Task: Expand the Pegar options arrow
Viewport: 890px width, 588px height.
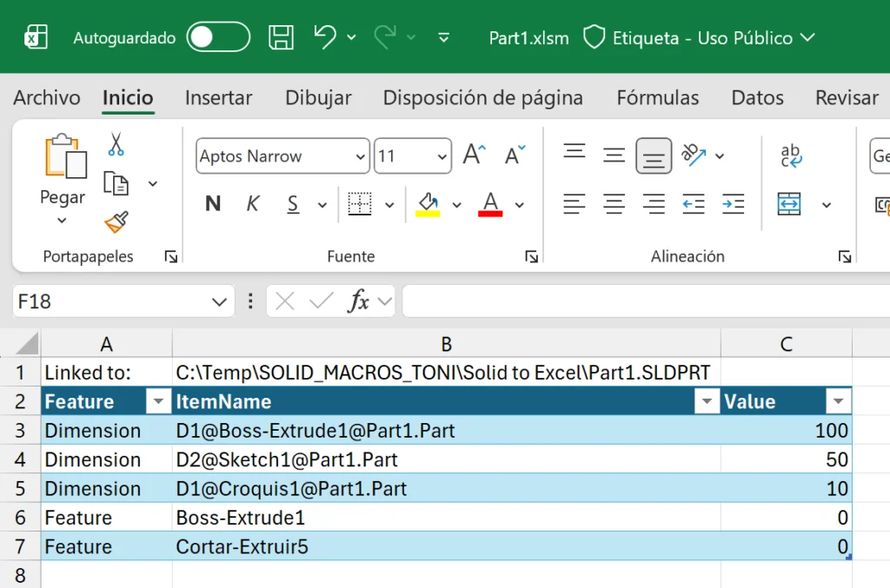Action: [62, 220]
